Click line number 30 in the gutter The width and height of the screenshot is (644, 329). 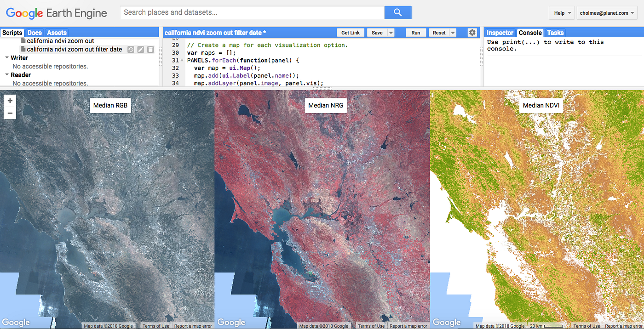tap(175, 53)
